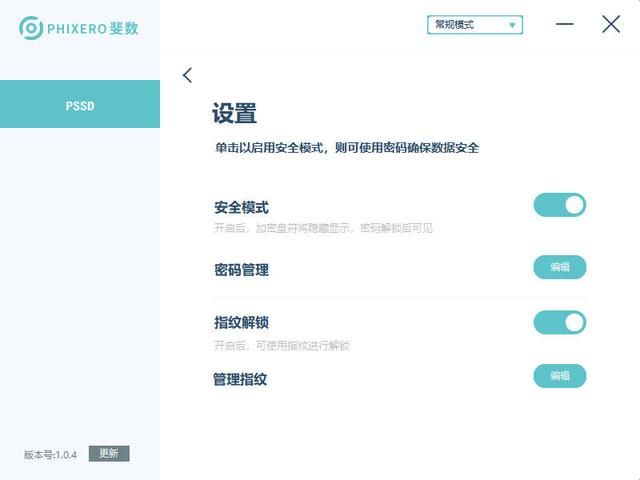Click the 指纹解锁 label
Screen dimensions: 640x480
click(x=241, y=322)
